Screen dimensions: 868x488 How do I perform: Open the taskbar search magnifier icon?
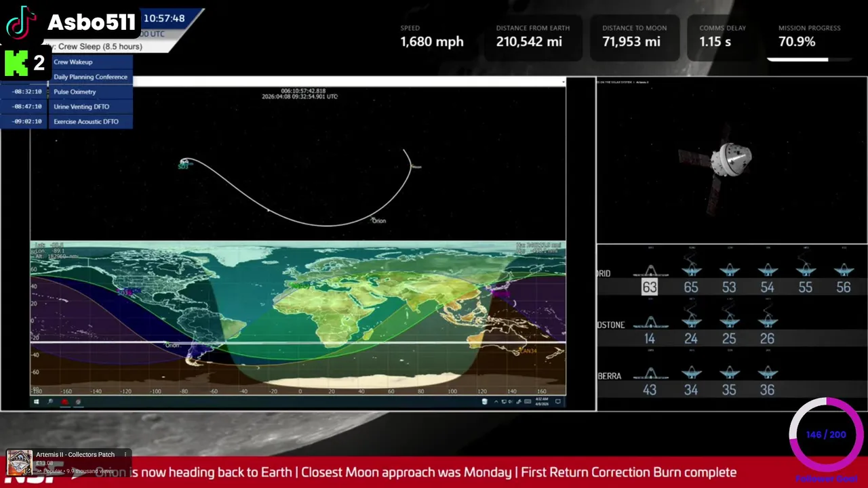[x=50, y=402]
